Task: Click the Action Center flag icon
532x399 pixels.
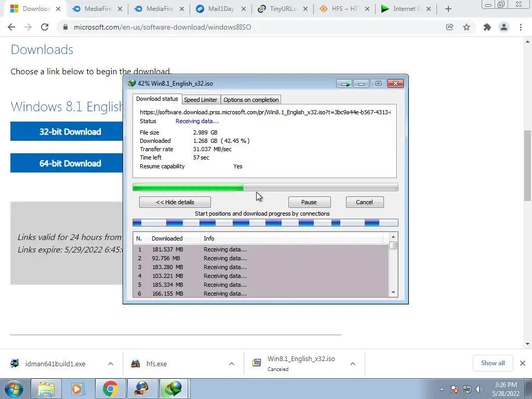Action: (x=455, y=389)
